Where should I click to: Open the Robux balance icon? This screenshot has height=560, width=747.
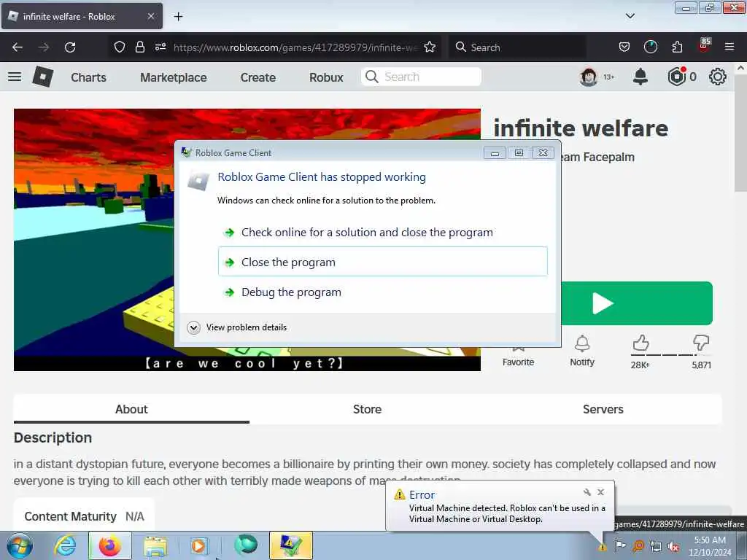coord(676,77)
